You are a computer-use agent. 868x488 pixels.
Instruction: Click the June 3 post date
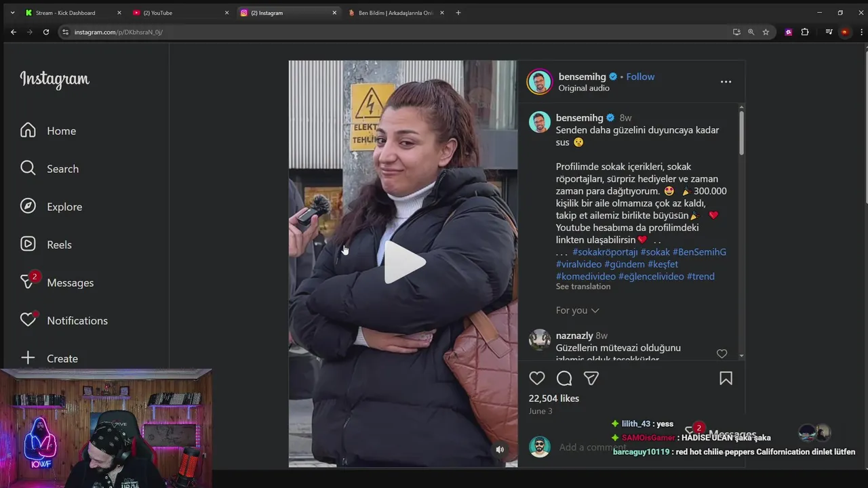pyautogui.click(x=540, y=411)
